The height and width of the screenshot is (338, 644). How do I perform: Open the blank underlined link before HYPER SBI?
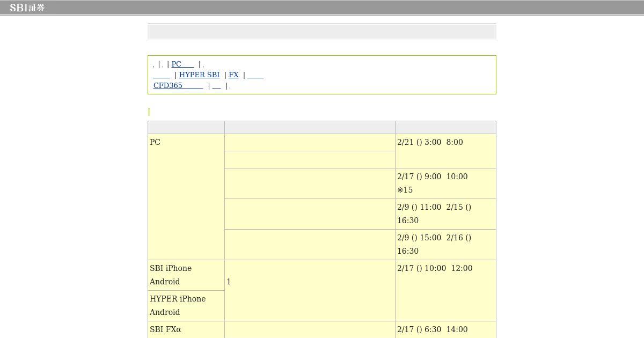[162, 75]
